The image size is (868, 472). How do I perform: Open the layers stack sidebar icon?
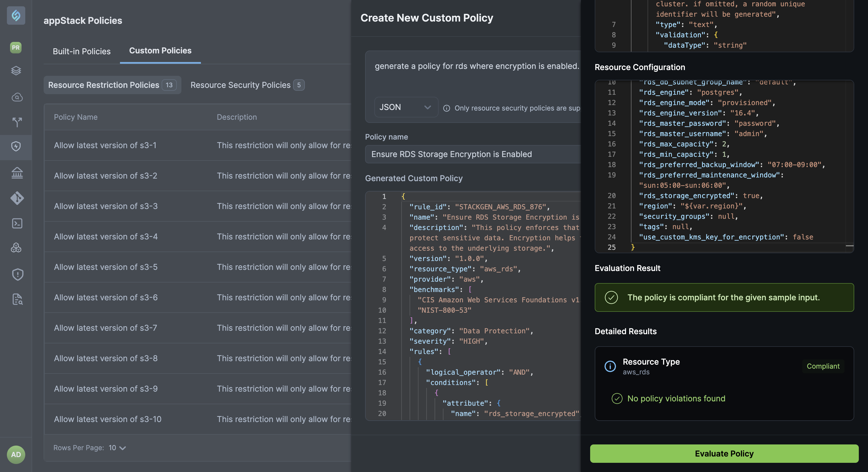point(16,71)
